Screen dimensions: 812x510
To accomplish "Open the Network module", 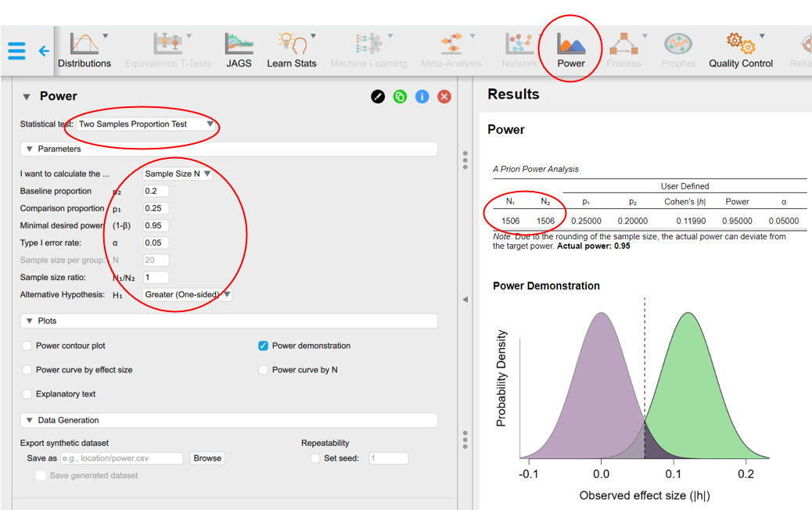I will pyautogui.click(x=519, y=50).
